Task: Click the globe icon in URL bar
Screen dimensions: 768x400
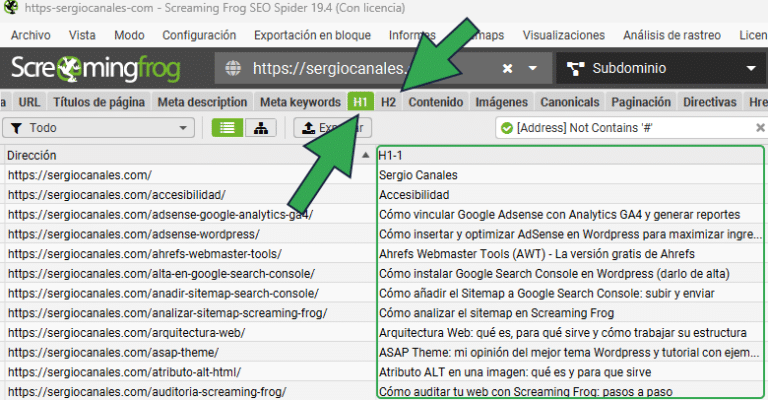Action: (x=233, y=69)
